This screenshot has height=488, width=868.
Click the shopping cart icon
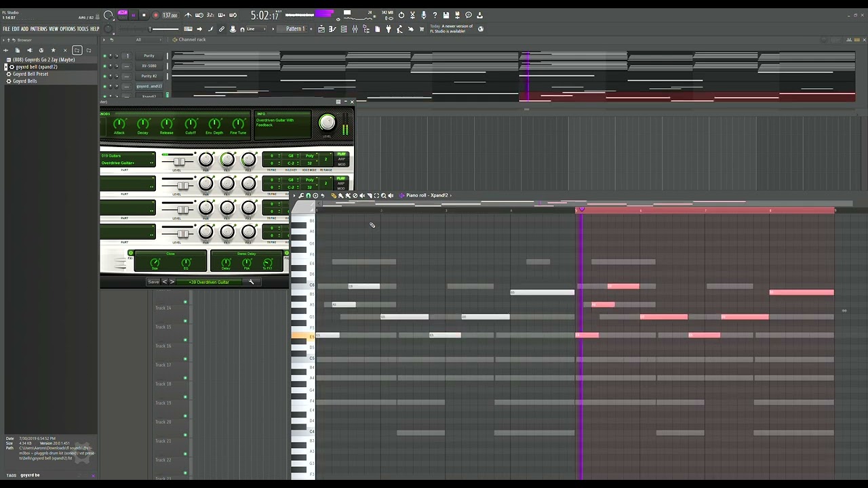(422, 29)
